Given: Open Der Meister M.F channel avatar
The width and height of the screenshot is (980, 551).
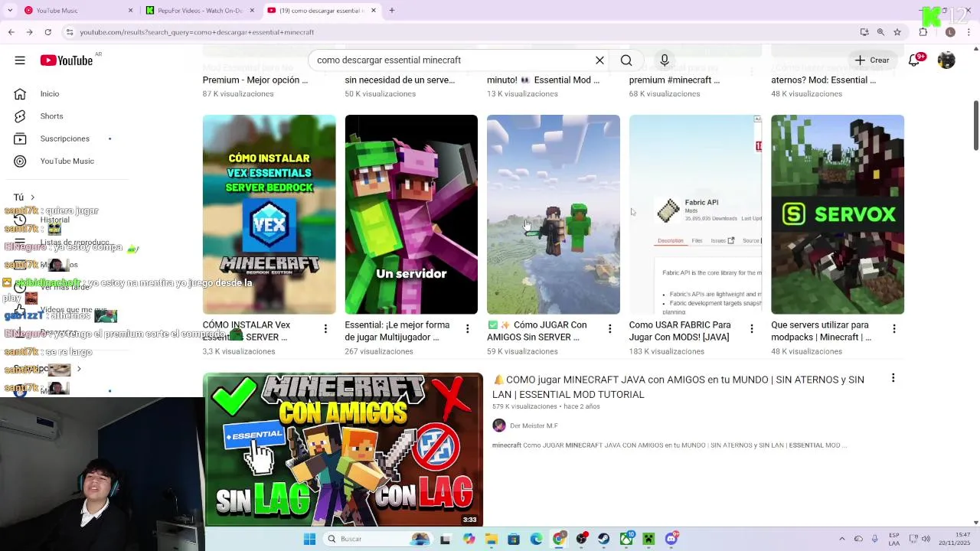Looking at the screenshot, I should coord(499,425).
